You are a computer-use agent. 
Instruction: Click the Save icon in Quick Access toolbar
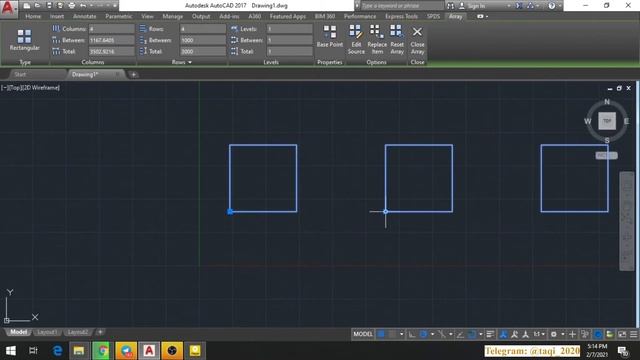49,6
